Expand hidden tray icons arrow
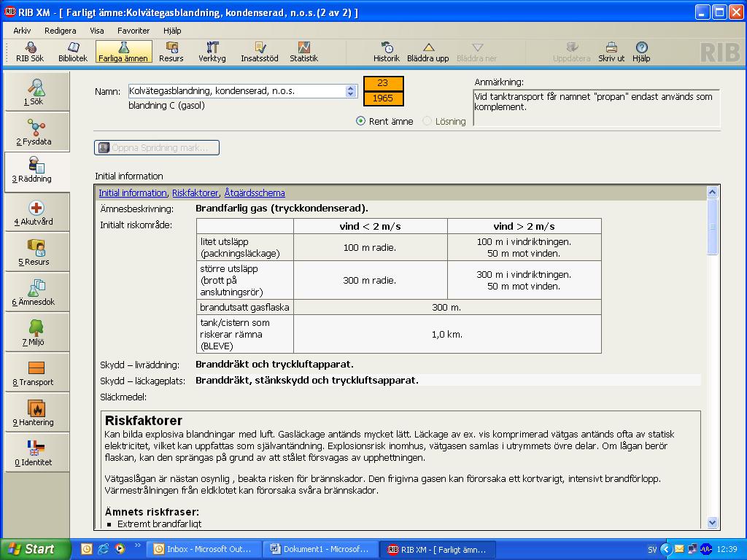747x560 pixels. click(666, 550)
